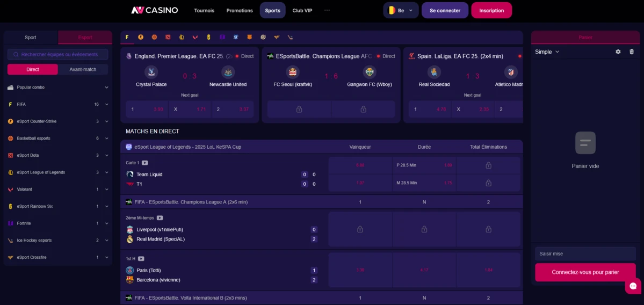This screenshot has width=644, height=305.
Task: Select the purple Fortnite icon in the top strip
Action: tap(222, 37)
